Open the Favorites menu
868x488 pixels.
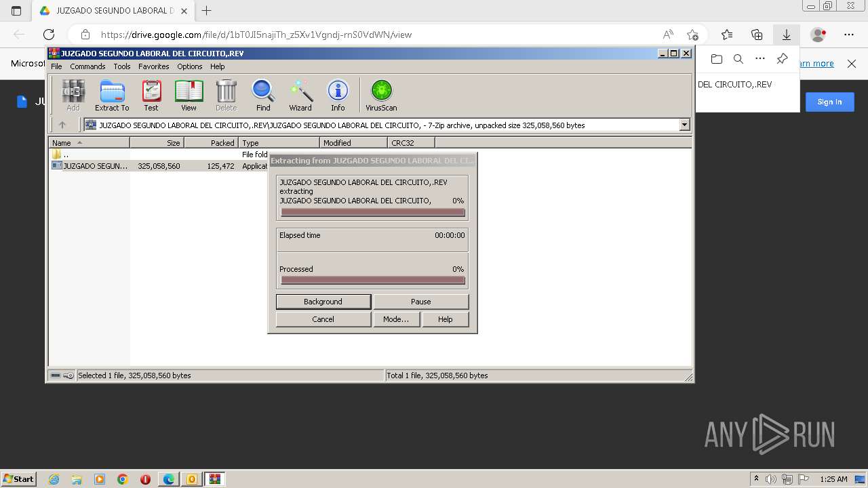[x=154, y=66]
